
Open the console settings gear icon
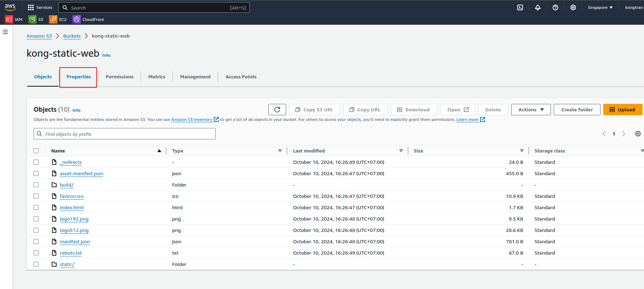tap(573, 7)
